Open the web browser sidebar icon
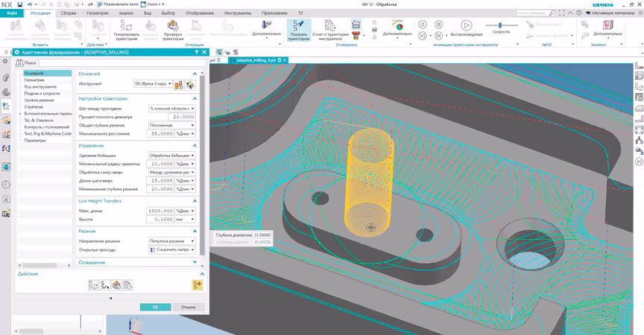Viewport: 644px width, 335px height. pos(6,167)
